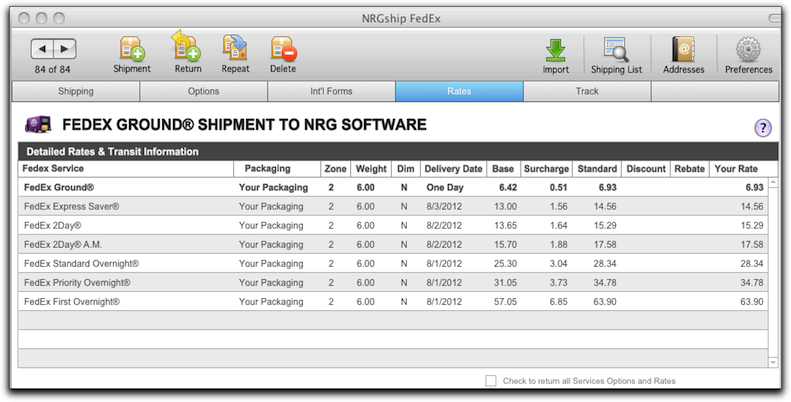This screenshot has width=791, height=402.
Task: Click the purple help question mark
Action: pyautogui.click(x=763, y=127)
